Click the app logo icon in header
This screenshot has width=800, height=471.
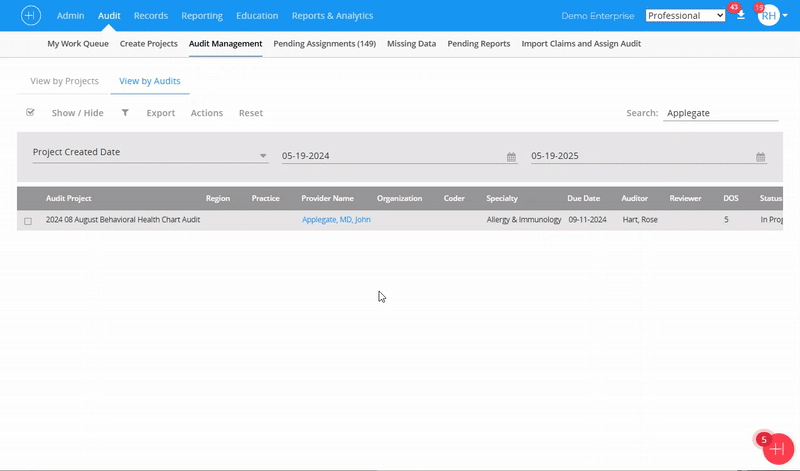(x=31, y=16)
